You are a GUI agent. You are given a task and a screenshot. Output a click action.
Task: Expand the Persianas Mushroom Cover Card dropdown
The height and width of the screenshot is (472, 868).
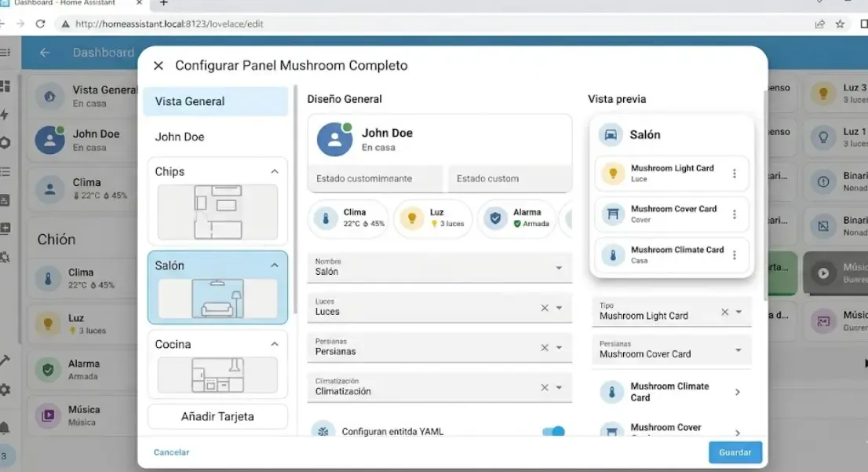tap(739, 350)
